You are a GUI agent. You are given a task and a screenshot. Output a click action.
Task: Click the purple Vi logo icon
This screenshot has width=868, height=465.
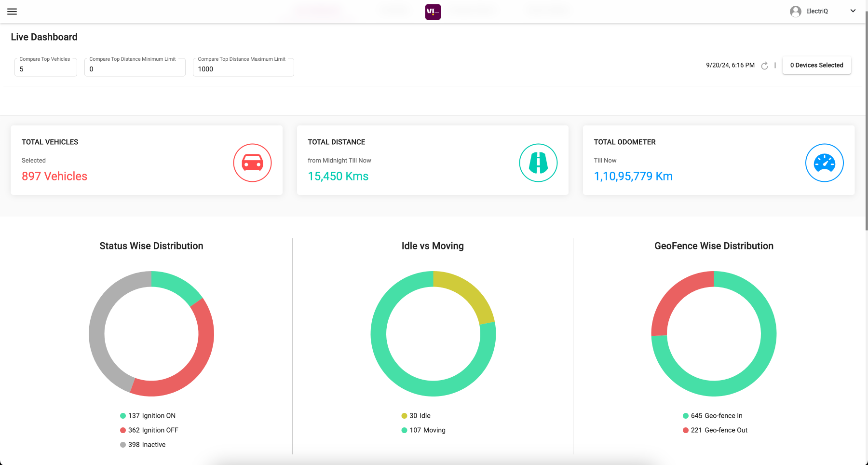pyautogui.click(x=433, y=12)
